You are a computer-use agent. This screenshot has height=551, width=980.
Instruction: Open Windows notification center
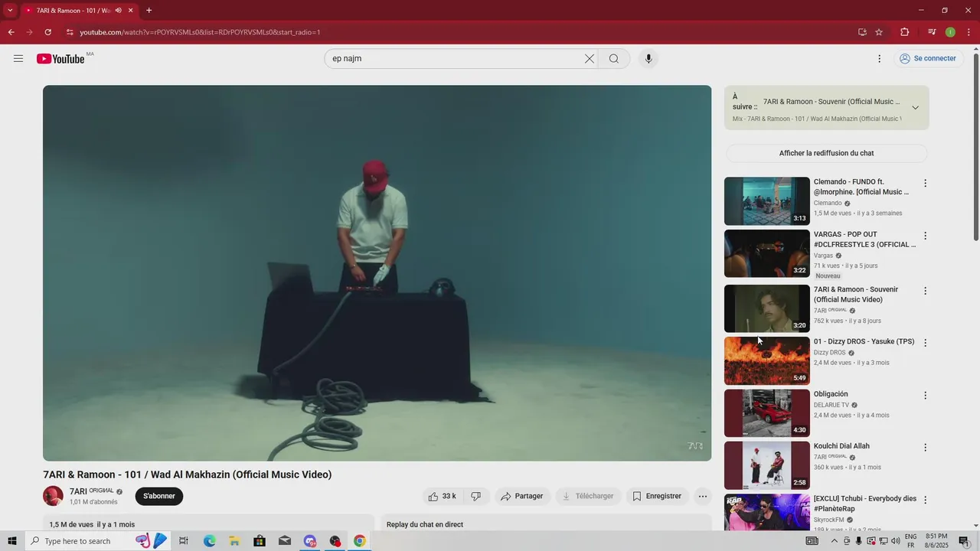[964, 541]
